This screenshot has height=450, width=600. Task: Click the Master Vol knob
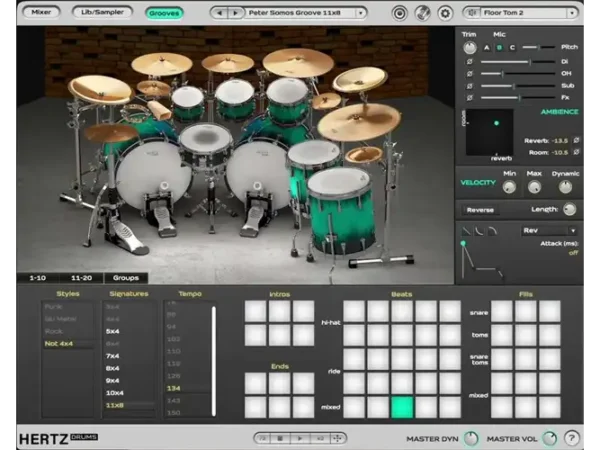pyautogui.click(x=549, y=439)
